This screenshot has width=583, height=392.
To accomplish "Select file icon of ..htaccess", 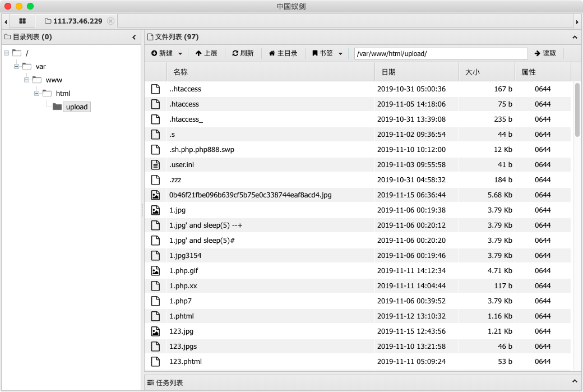I will click(155, 89).
